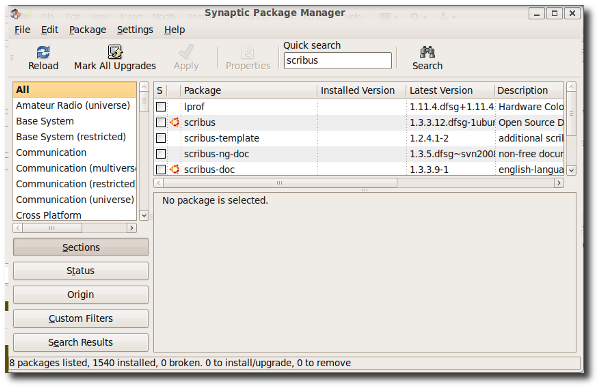Mark the scribus package checkbox

pos(161,122)
